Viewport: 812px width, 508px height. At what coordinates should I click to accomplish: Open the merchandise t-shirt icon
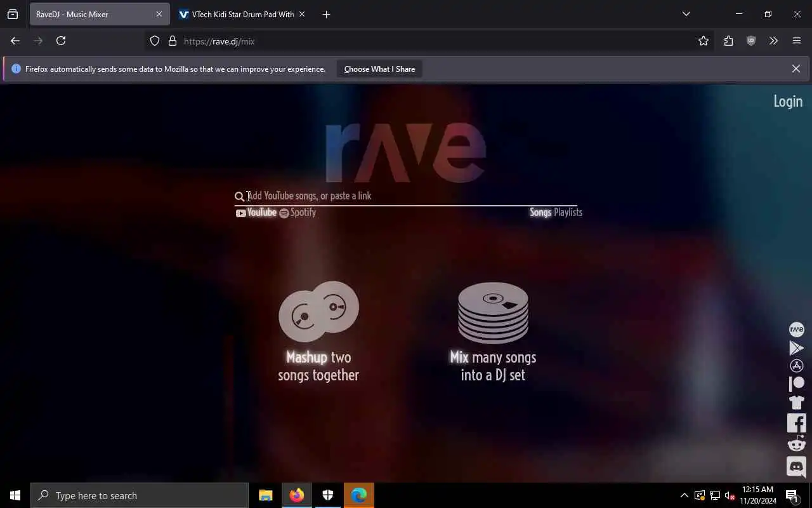coord(796,402)
